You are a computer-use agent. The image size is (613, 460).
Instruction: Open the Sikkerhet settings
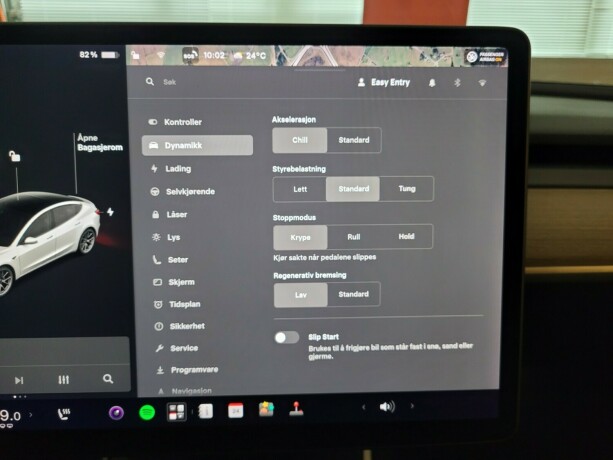click(179, 326)
